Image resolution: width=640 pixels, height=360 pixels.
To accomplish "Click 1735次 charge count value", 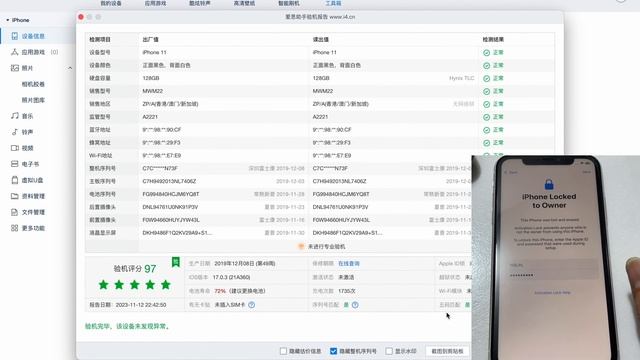I will 347,291.
